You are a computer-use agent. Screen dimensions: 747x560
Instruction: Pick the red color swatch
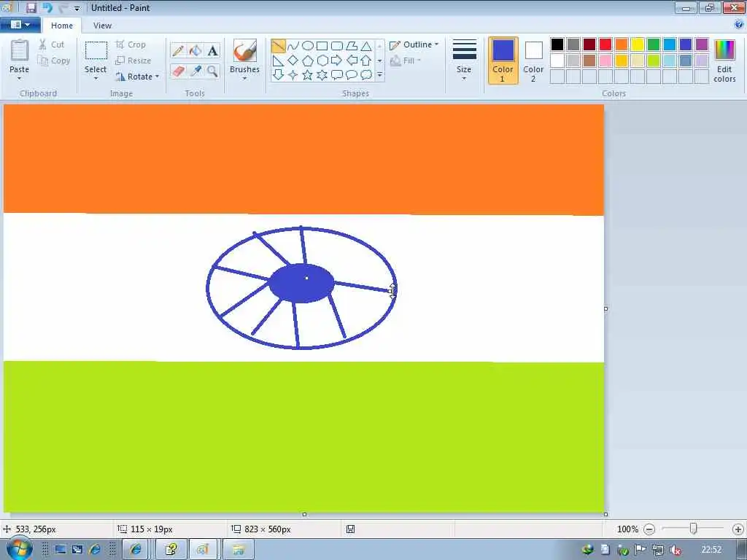605,44
